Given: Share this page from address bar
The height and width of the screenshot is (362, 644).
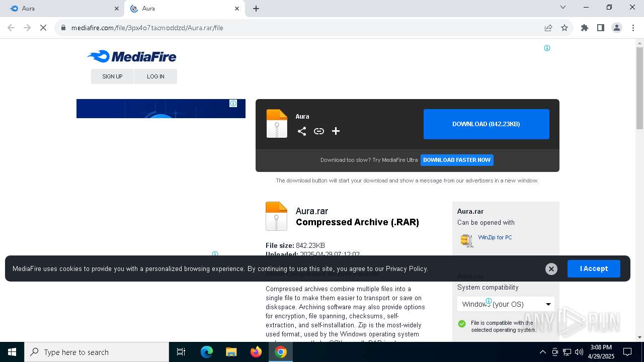Looking at the screenshot, I should (x=548, y=28).
